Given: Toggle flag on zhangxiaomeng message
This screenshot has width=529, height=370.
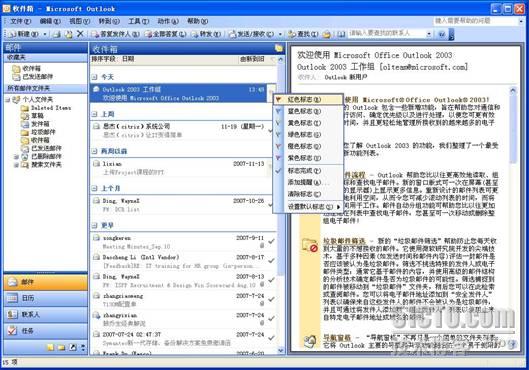Looking at the screenshot, I should (271, 299).
